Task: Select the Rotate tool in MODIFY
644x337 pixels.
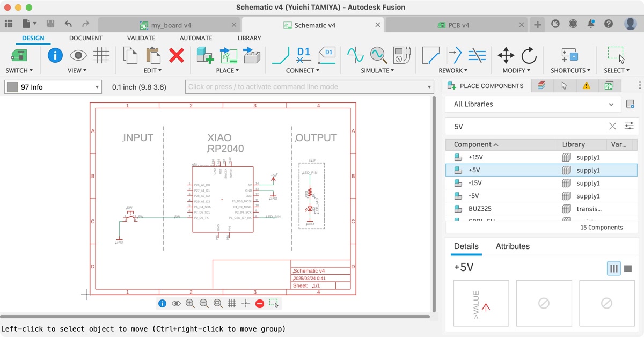Action: point(529,55)
